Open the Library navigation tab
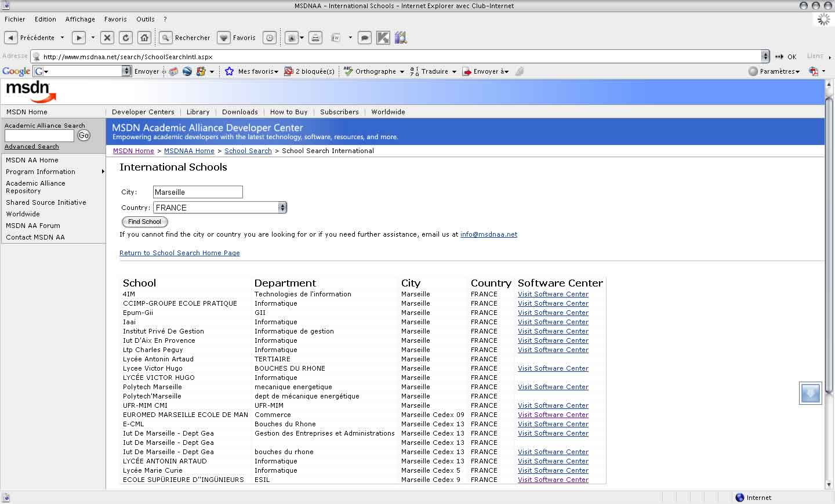Image resolution: width=835 pixels, height=504 pixels. pos(198,112)
